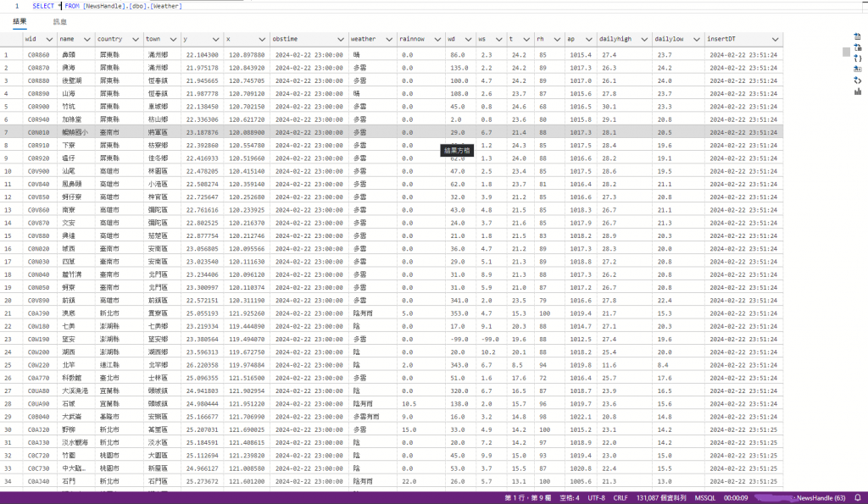
Task: Click rainnow value 10.5 in row 28
Action: point(409,404)
